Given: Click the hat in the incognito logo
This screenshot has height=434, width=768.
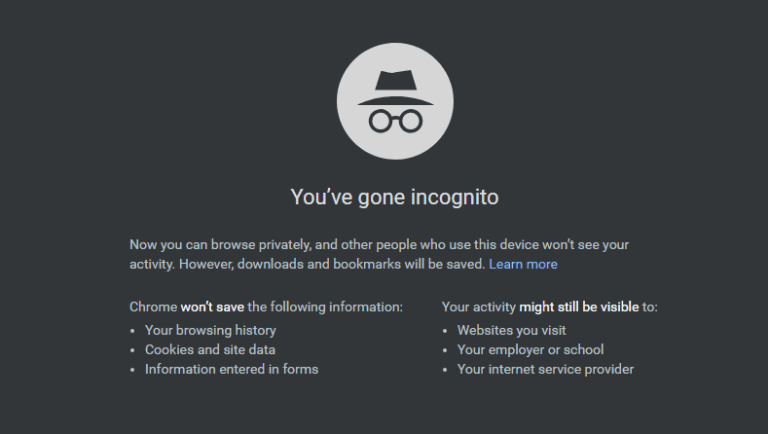Looking at the screenshot, I should [x=395, y=88].
